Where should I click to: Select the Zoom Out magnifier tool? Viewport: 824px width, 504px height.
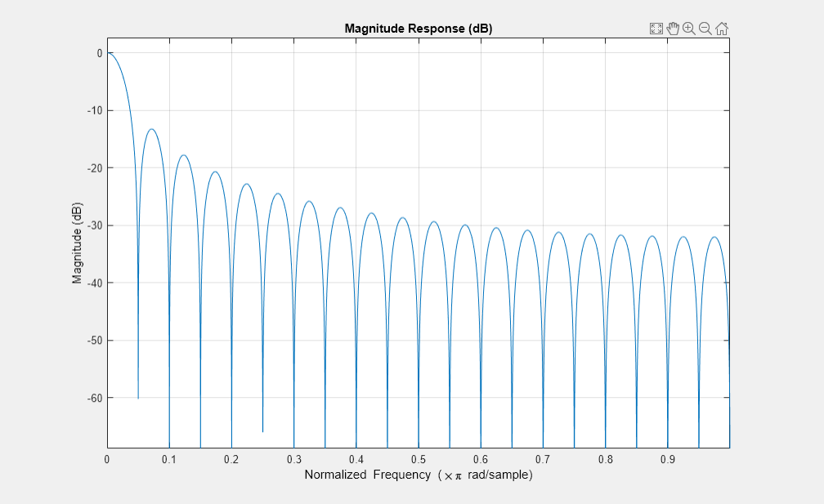(x=705, y=29)
